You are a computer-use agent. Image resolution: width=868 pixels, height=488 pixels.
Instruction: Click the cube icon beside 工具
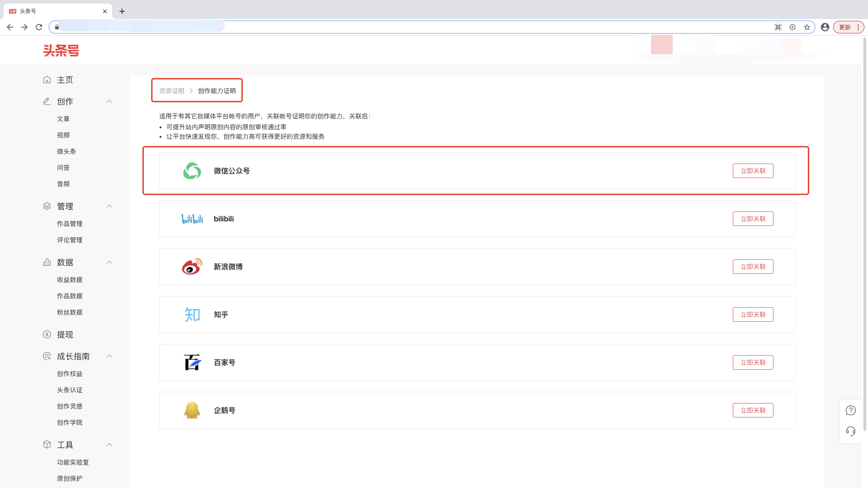(47, 445)
